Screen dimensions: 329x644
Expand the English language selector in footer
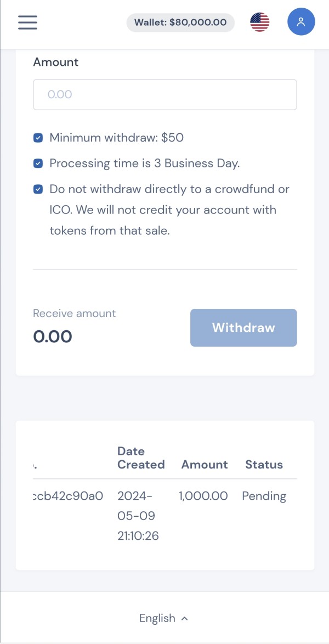(x=163, y=618)
